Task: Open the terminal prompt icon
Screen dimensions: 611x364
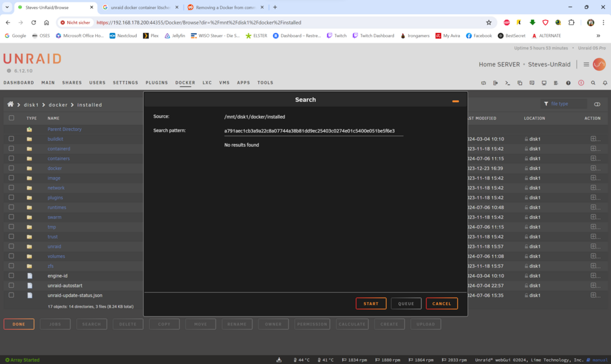Action: pyautogui.click(x=507, y=83)
